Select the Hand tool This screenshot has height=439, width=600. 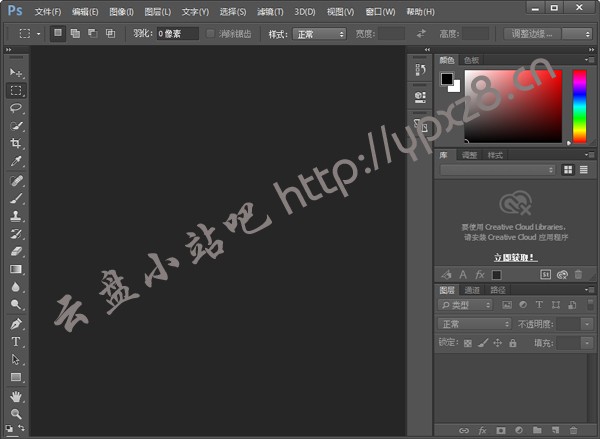tap(16, 397)
